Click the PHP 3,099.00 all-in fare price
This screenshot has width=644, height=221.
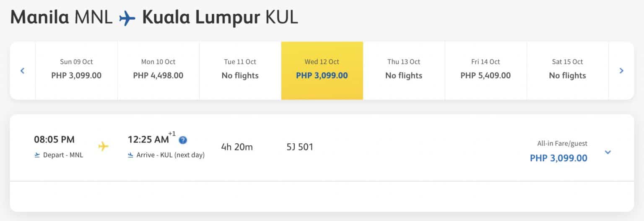coord(558,158)
